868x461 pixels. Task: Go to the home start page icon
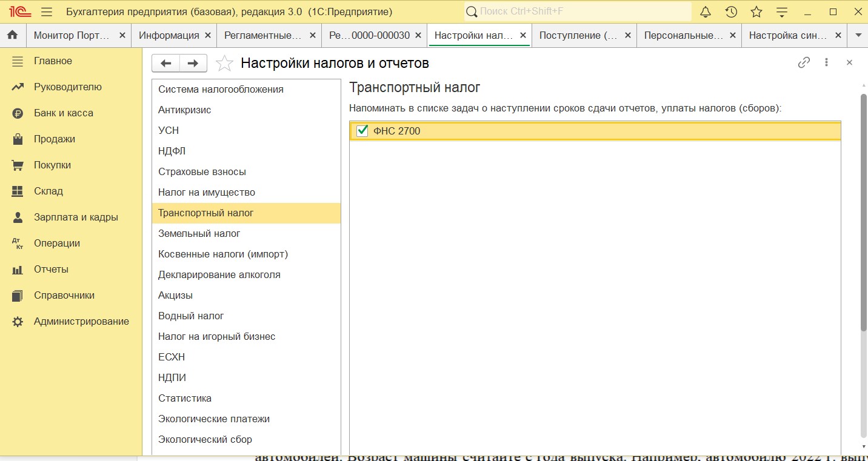click(12, 35)
